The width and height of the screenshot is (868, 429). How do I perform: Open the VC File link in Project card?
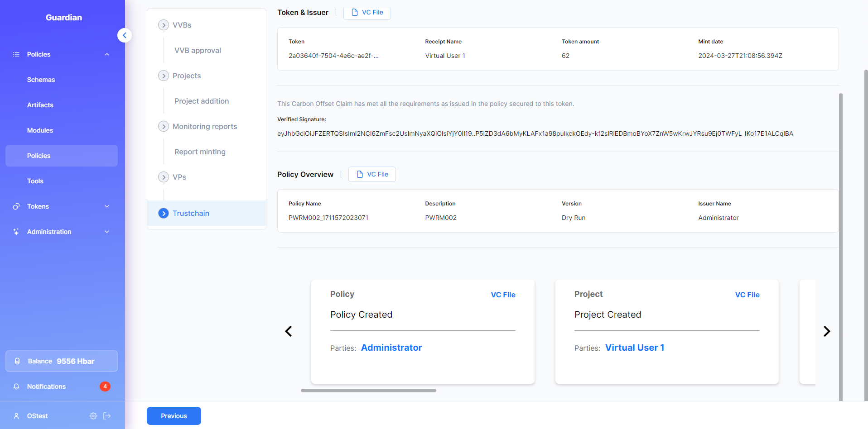(x=747, y=295)
